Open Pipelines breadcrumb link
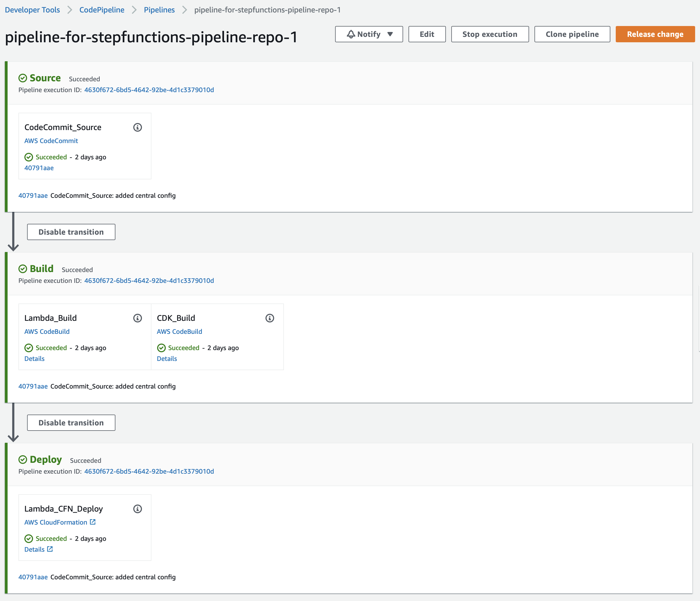This screenshot has height=601, width=700. pyautogui.click(x=159, y=10)
